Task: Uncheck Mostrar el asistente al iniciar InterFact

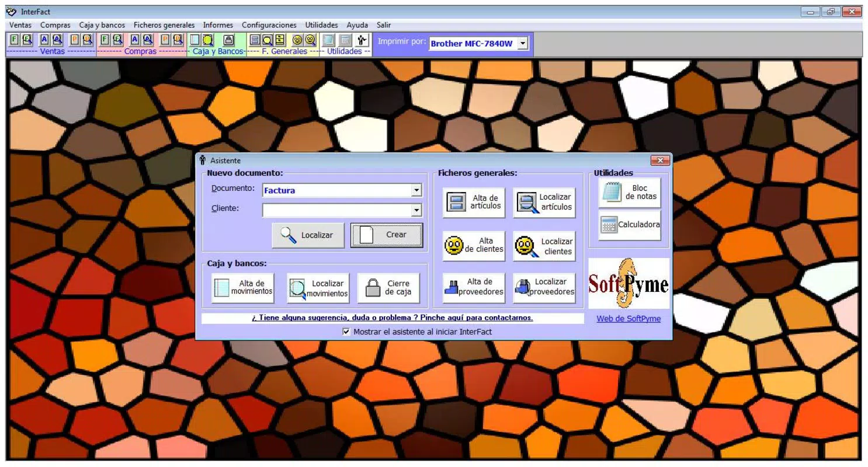Action: pyautogui.click(x=346, y=332)
